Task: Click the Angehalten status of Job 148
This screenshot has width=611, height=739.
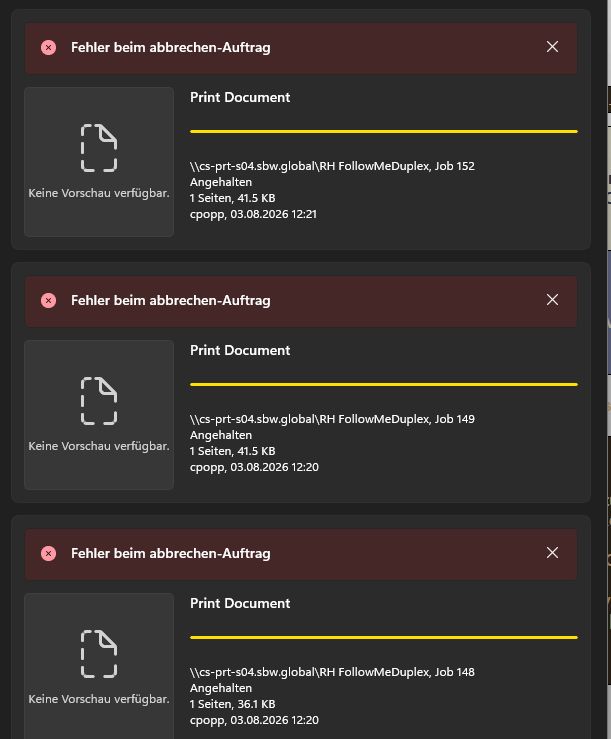Action: pyautogui.click(x=221, y=688)
